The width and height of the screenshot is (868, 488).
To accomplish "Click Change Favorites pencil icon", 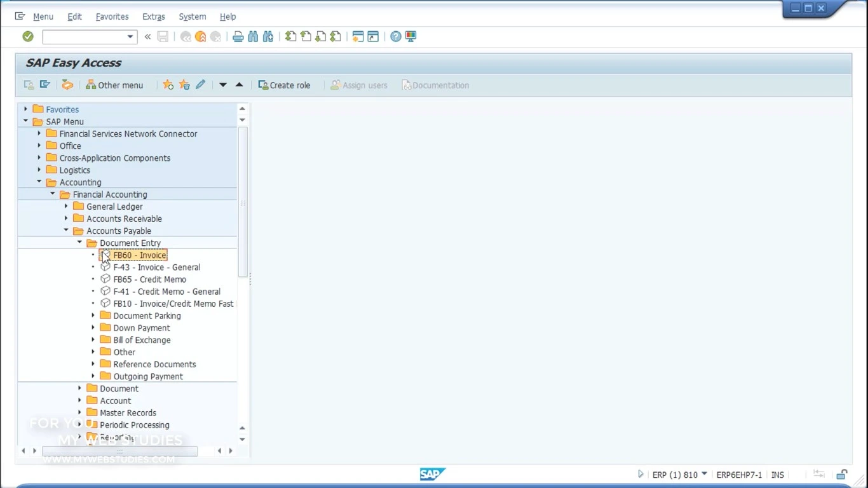I will [200, 85].
